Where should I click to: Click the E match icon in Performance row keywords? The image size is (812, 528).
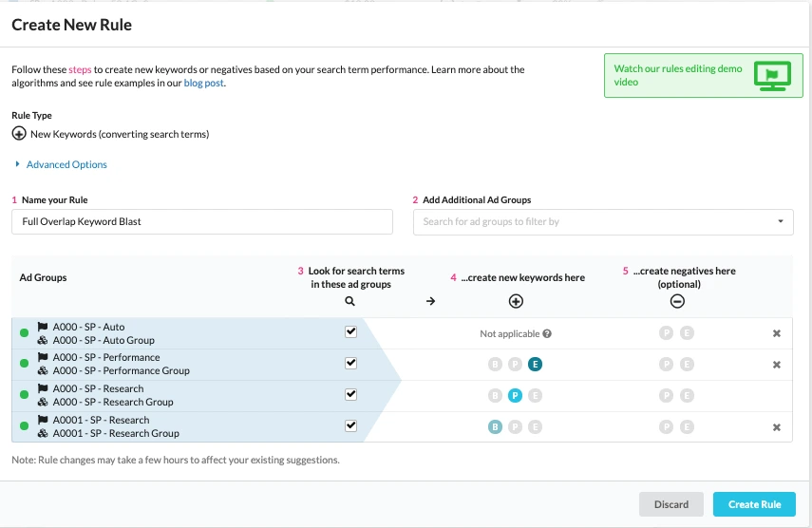tap(536, 365)
